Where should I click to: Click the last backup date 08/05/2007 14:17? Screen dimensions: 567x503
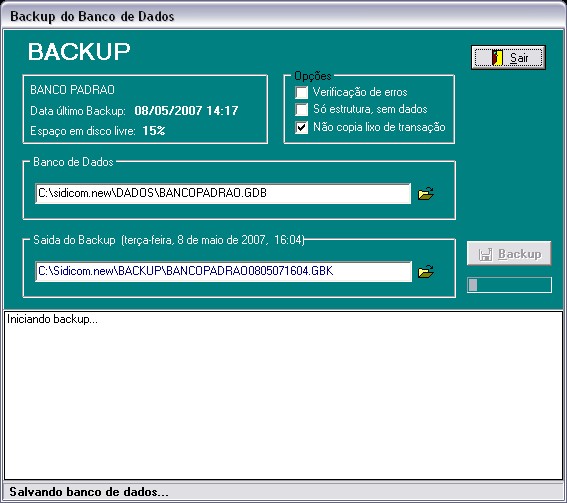click(186, 111)
